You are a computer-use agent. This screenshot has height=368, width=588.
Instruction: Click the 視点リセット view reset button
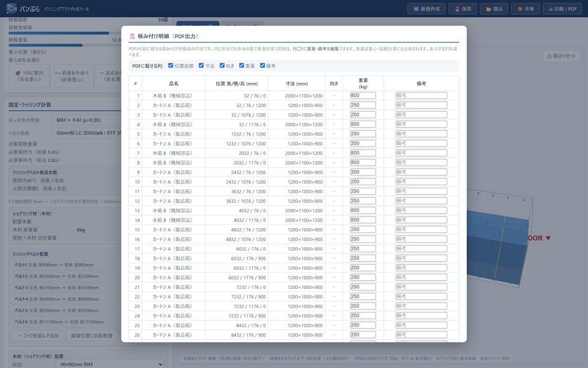(562, 56)
